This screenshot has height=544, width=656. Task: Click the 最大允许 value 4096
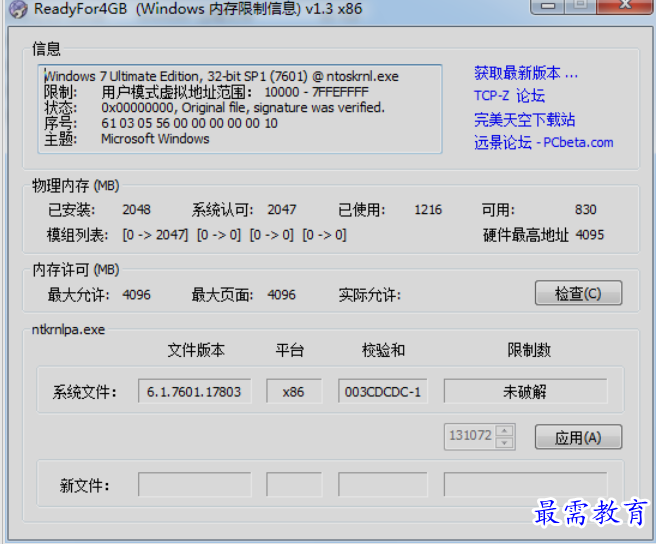(136, 295)
